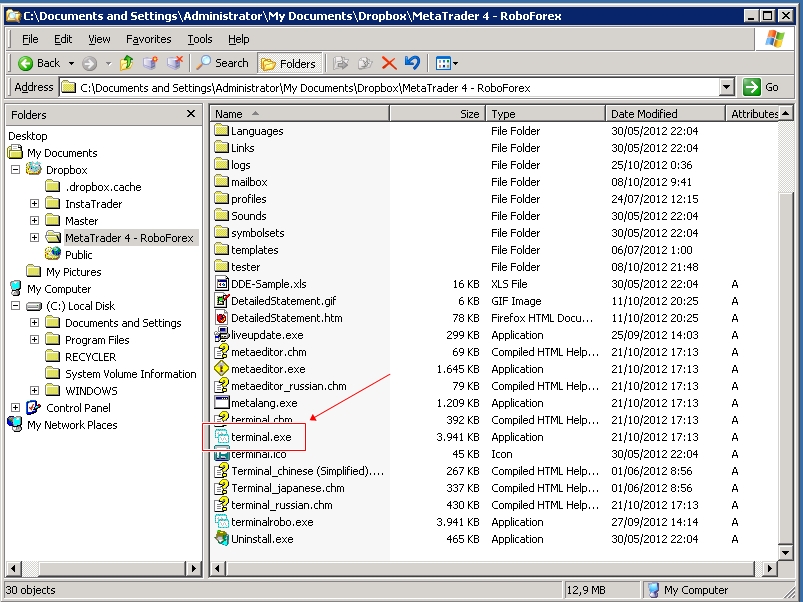Screen dimensions: 803x602
Task: Select the metaeditor.exe application icon
Action: pos(221,368)
